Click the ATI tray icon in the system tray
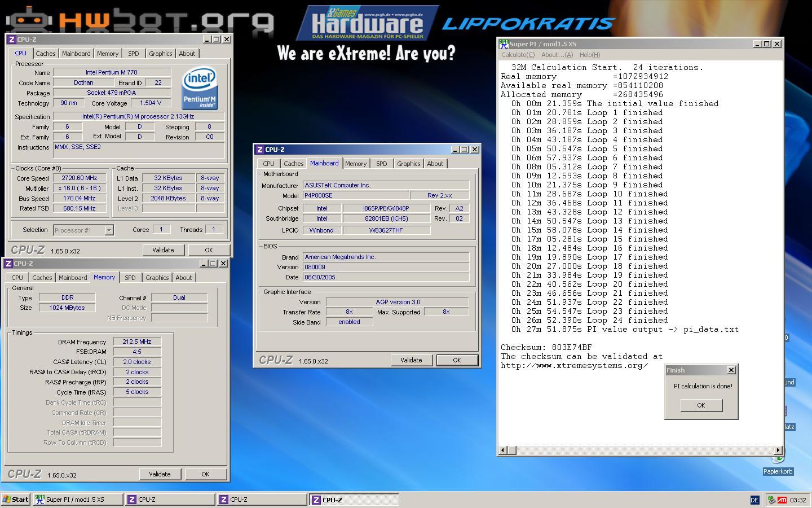The width and height of the screenshot is (812, 508). tap(782, 500)
